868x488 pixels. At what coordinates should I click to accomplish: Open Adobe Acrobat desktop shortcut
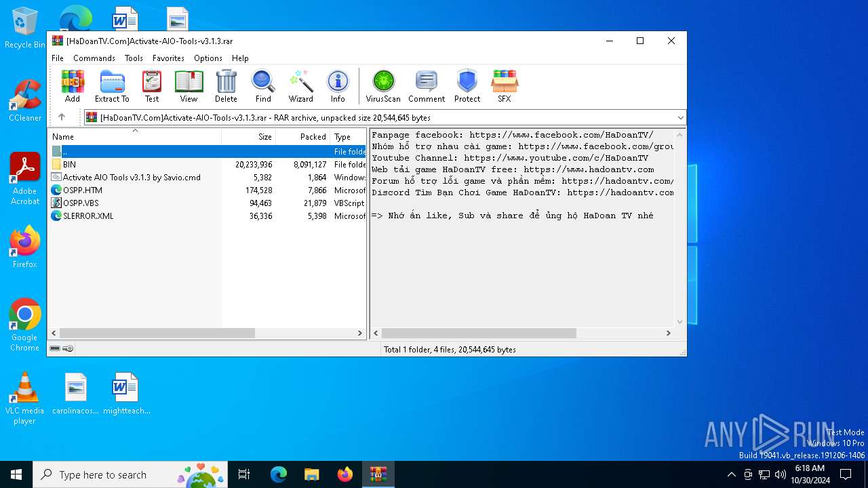pyautogui.click(x=25, y=179)
